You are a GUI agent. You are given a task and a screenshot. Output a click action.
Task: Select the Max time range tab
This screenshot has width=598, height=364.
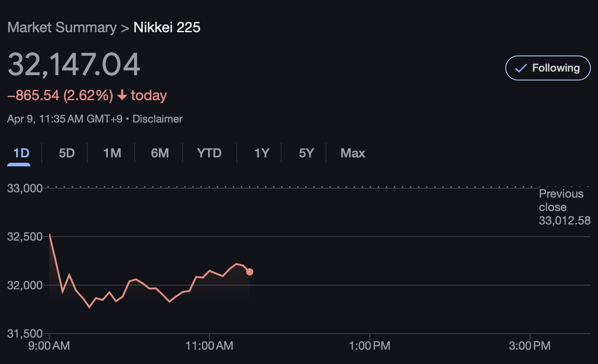(x=353, y=153)
